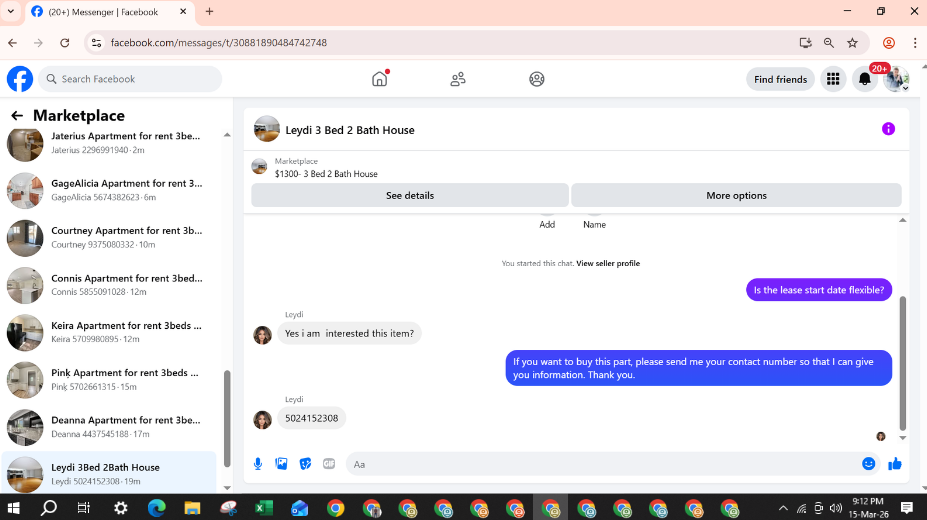The width and height of the screenshot is (927, 520).
Task: Send a thumbs-up like
Action: (x=894, y=464)
